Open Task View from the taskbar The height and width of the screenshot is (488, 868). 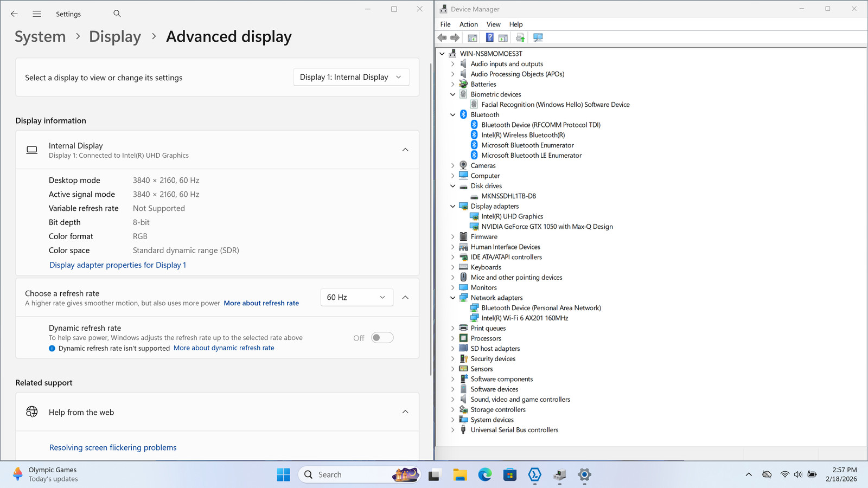click(435, 475)
